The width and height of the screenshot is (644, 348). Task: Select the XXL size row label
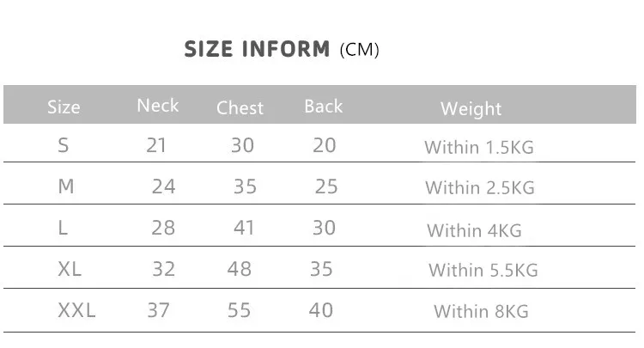(x=76, y=310)
